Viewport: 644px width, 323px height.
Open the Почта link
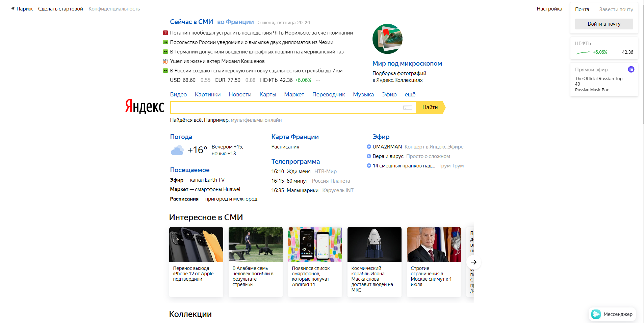pos(582,9)
